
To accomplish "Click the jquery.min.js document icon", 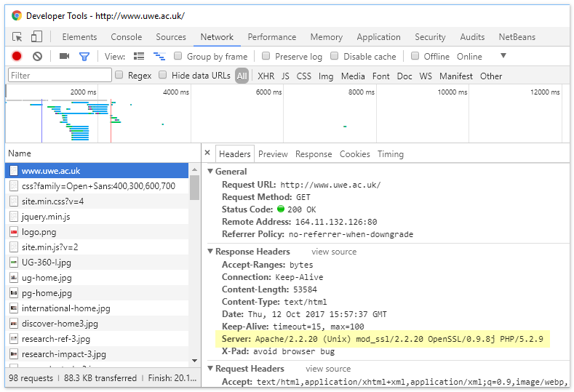I will (x=14, y=217).
